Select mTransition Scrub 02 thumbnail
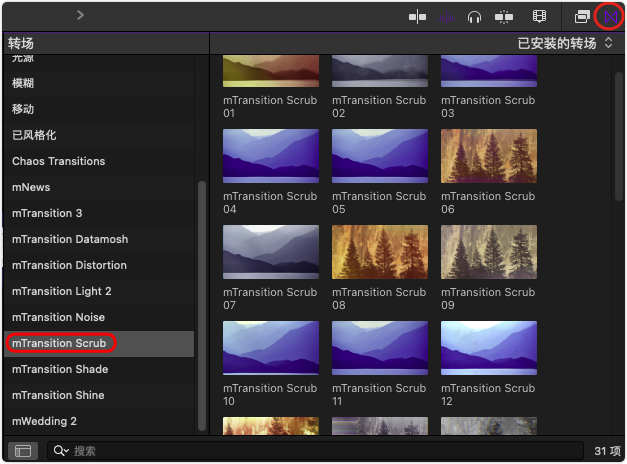Image resolution: width=627 pixels, height=464 pixels. [380, 71]
